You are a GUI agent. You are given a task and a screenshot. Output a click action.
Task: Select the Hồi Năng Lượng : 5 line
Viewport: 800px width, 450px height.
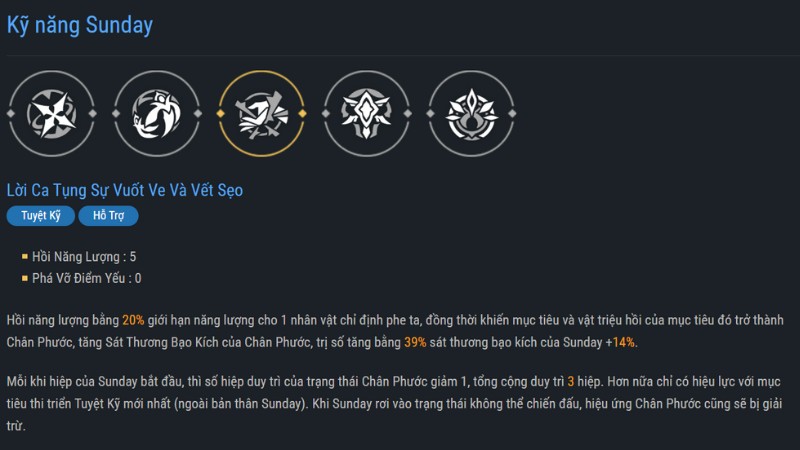(85, 257)
